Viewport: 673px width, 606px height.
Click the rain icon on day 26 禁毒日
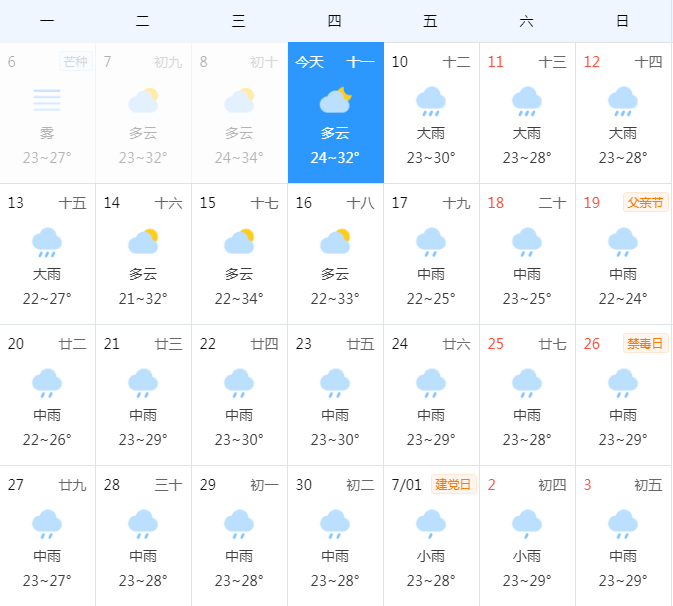tap(623, 383)
